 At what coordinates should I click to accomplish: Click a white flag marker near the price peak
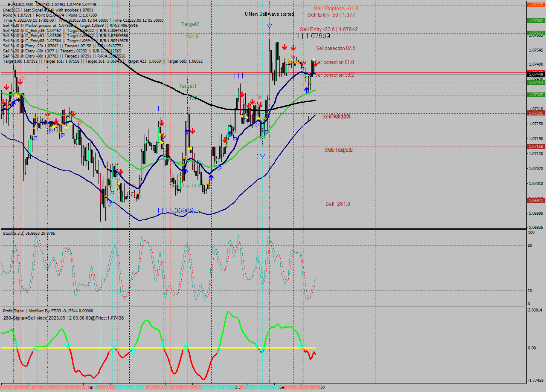pos(293,57)
